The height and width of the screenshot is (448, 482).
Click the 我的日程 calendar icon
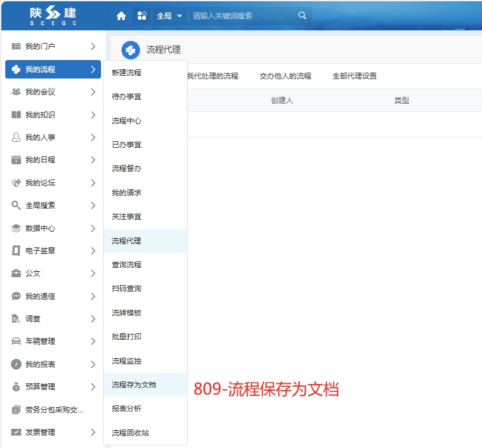click(x=17, y=160)
